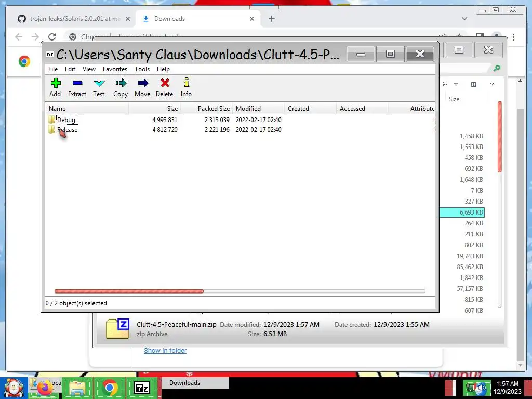
Task: Open the Info toolbar button
Action: click(x=186, y=87)
